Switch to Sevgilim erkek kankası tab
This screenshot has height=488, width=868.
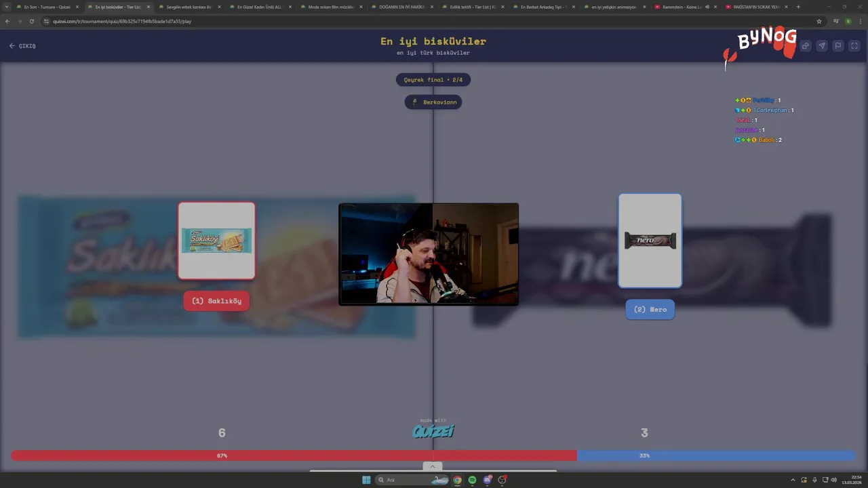pos(189,7)
